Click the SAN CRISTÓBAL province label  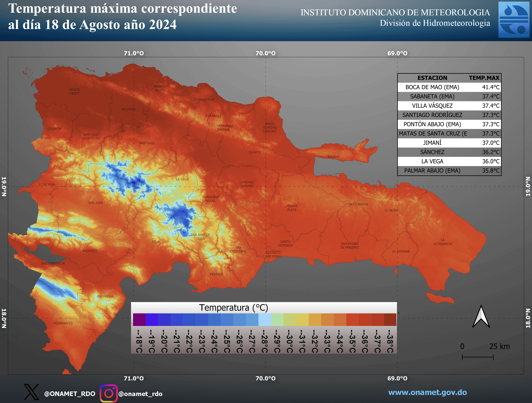pyautogui.click(x=238, y=249)
